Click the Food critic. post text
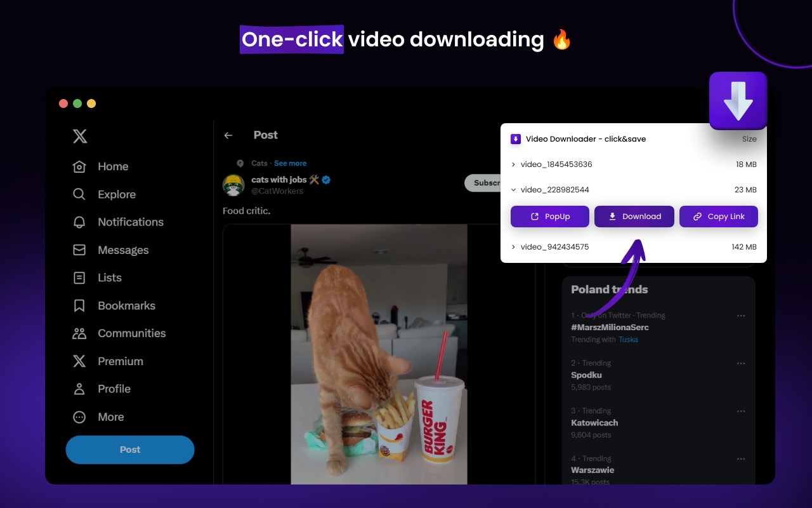 (x=247, y=211)
